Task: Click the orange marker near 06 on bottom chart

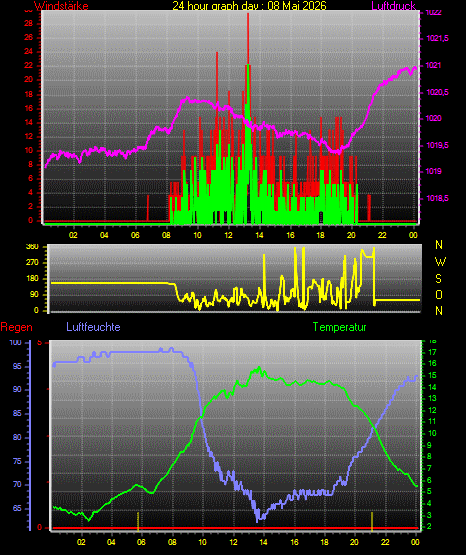Action: click(138, 521)
